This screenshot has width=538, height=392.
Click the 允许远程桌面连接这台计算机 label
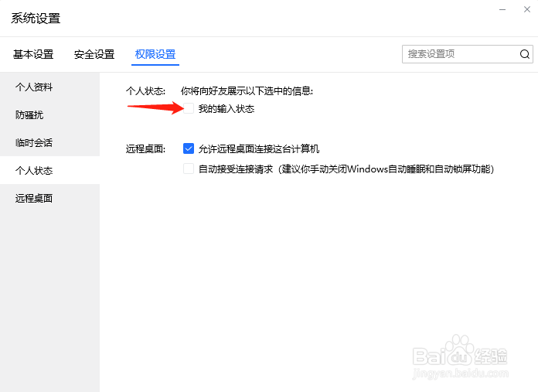point(259,148)
